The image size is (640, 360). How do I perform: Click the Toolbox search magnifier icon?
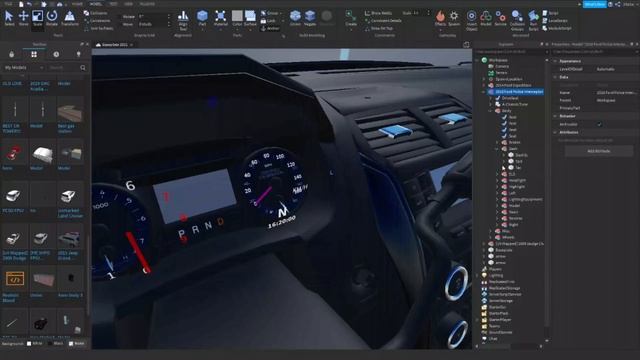[83, 68]
